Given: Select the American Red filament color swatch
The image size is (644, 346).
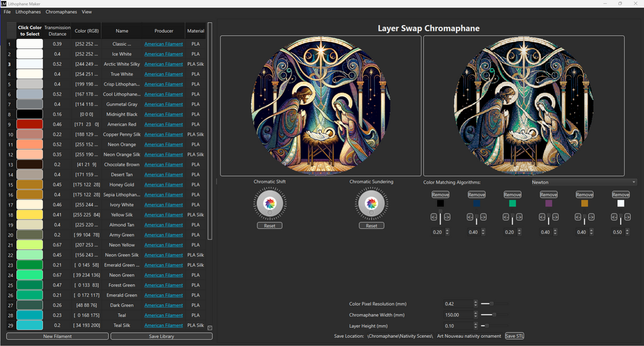Looking at the screenshot, I should click(x=30, y=124).
